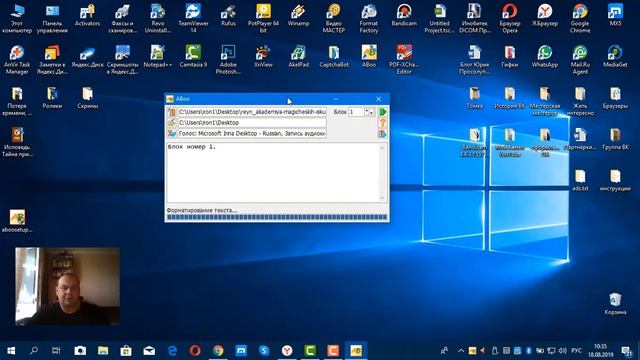This screenshot has height=360, width=640.
Task: Click the Голос: Microsoft Irina Desktop field
Action: [x=252, y=133]
